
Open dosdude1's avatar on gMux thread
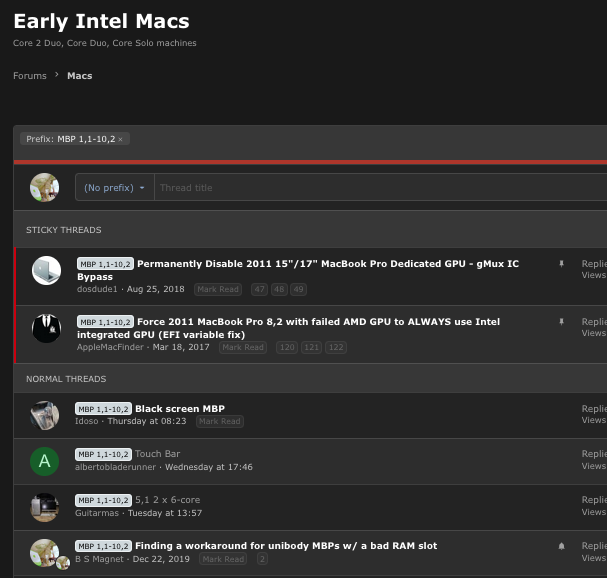46,270
